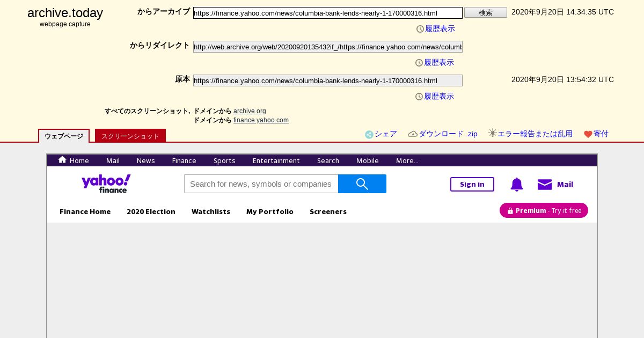Image resolution: width=644 pixels, height=338 pixels.
Task: Expand the More... menu in top bar
Action: coord(407,160)
